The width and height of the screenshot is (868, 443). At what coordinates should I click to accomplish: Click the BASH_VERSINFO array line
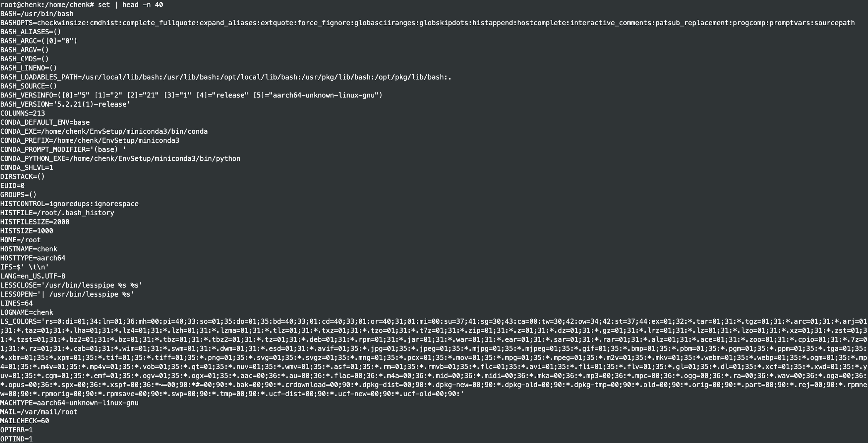(191, 95)
